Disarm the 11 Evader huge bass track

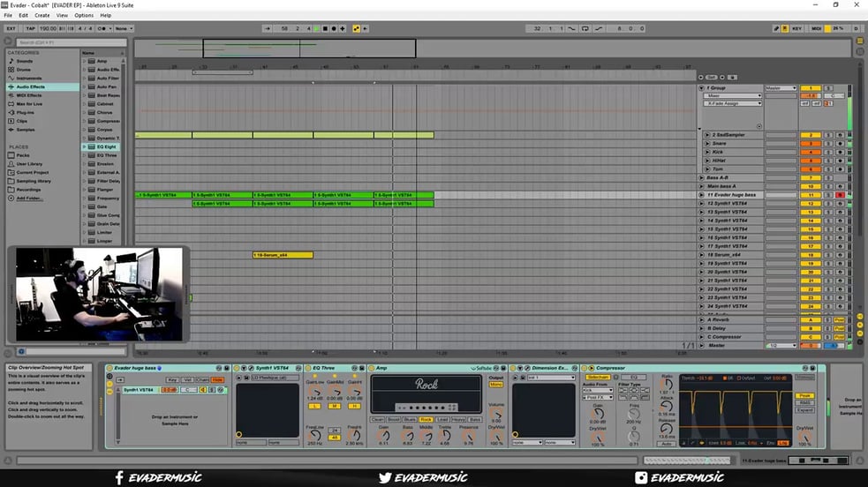click(840, 195)
